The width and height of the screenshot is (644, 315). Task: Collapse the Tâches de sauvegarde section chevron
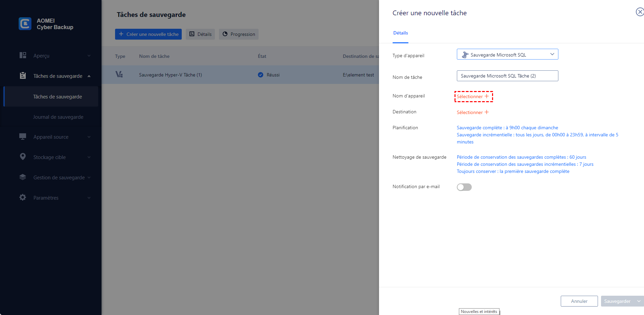[x=89, y=76]
